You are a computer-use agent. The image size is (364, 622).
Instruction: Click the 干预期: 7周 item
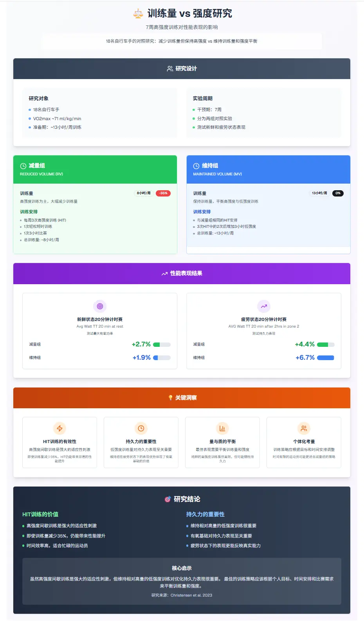[209, 110]
